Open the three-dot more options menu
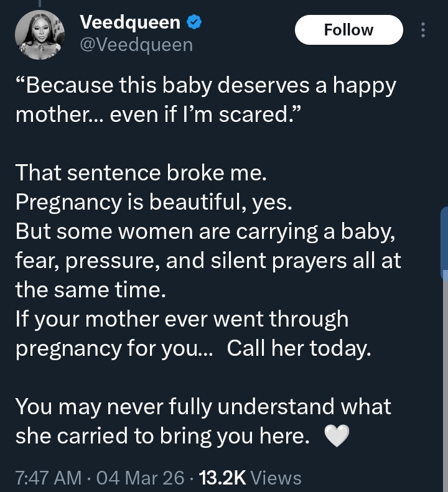 [424, 30]
